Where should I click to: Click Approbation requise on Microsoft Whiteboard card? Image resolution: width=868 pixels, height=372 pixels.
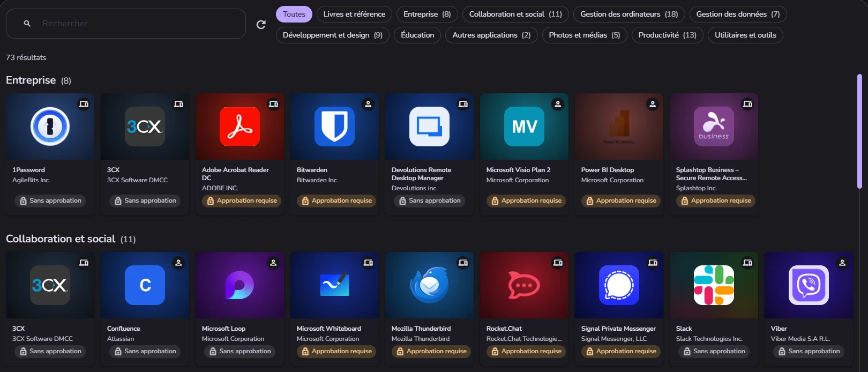pyautogui.click(x=336, y=352)
